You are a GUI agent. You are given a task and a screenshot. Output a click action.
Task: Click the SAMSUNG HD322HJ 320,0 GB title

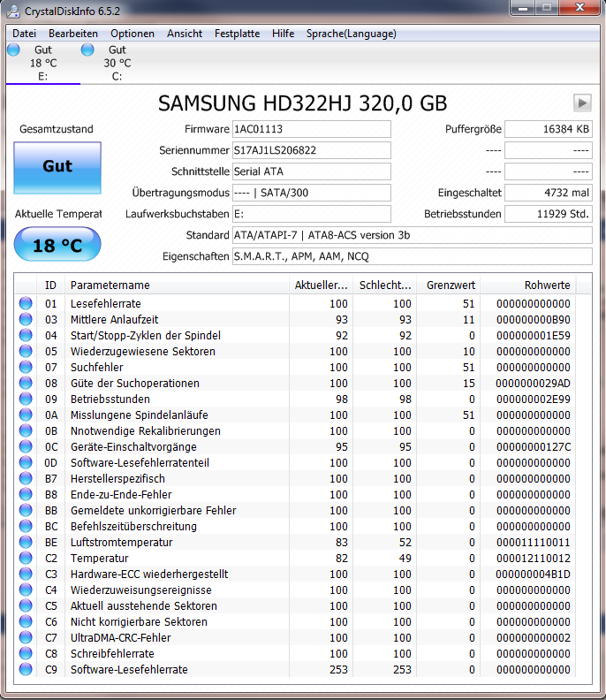coord(302,103)
